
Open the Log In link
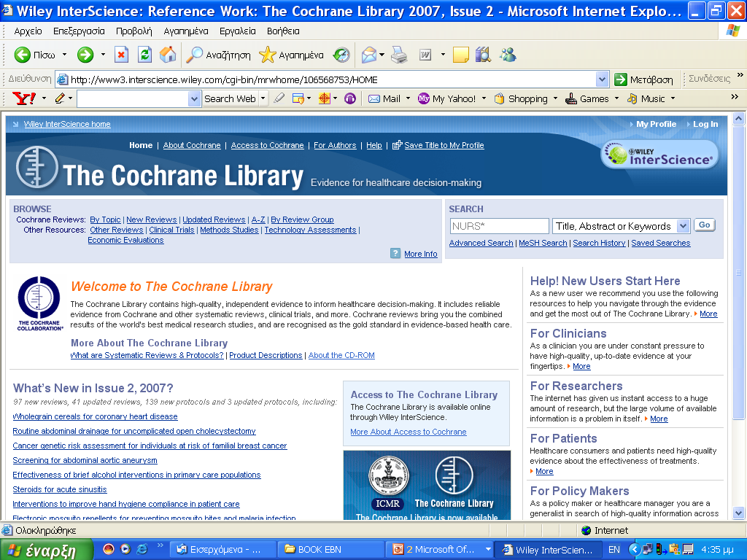(x=705, y=124)
